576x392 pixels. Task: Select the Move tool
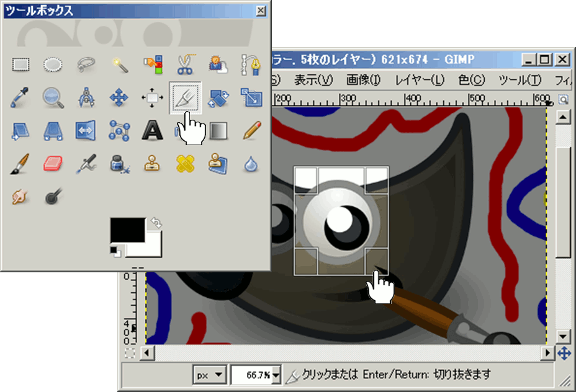click(x=119, y=97)
